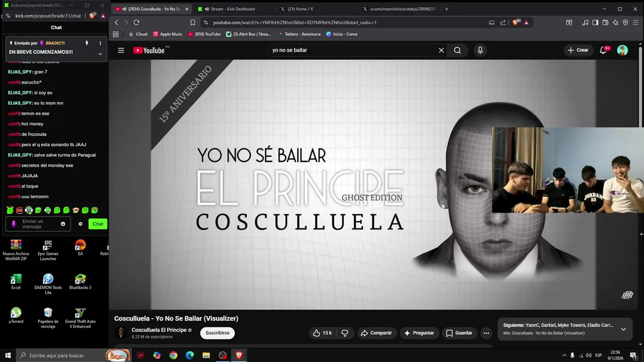Click the Crear button on YouTube
Viewport: 644px width, 362px height.
point(578,50)
